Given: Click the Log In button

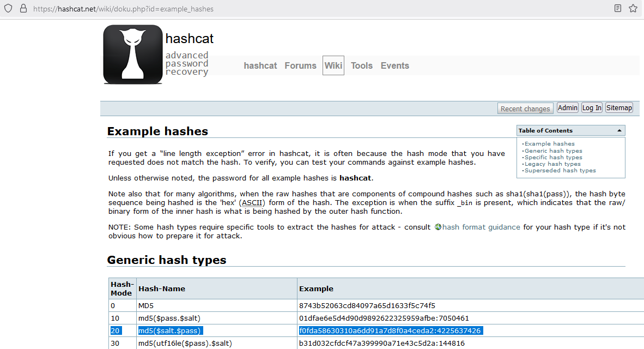Looking at the screenshot, I should [x=592, y=108].
